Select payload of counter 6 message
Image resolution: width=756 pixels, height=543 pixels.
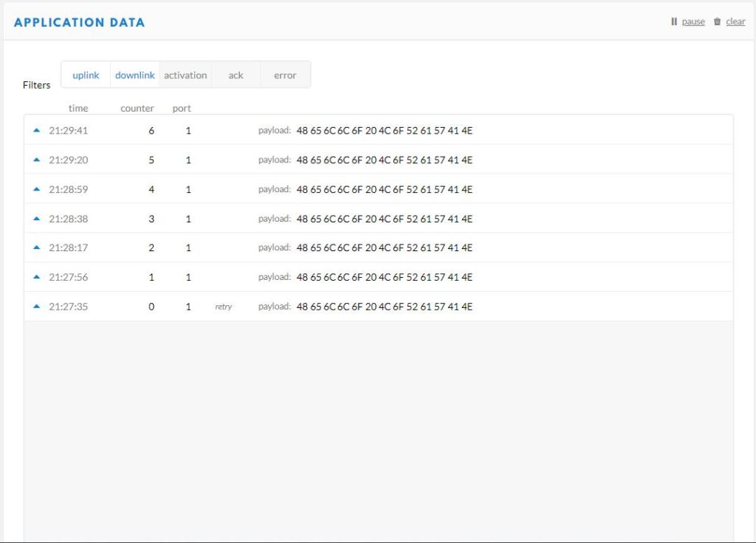[x=384, y=131]
